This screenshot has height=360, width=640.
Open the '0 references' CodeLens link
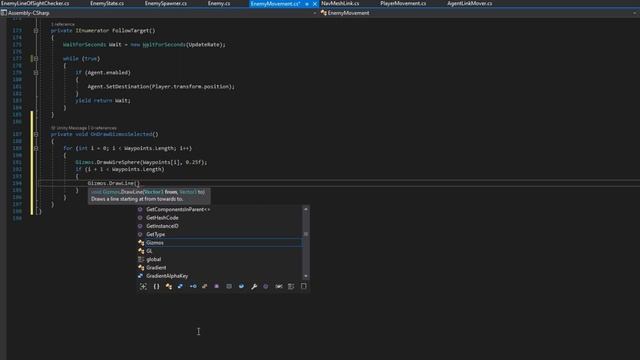[x=103, y=128]
